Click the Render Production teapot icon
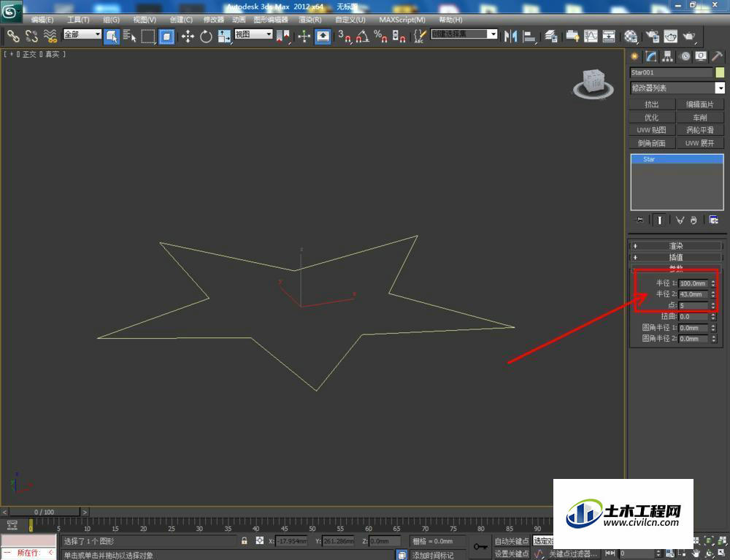The image size is (730, 560). tap(689, 36)
